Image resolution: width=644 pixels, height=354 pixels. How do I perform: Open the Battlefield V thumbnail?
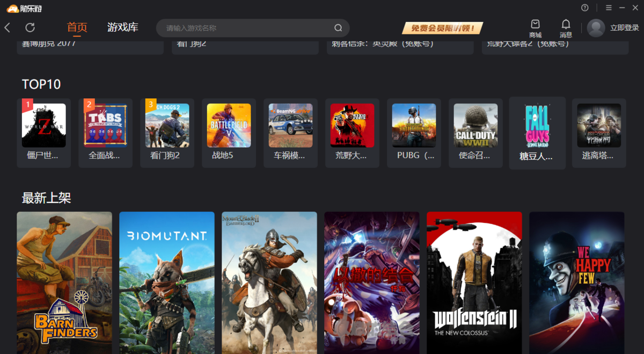(229, 126)
